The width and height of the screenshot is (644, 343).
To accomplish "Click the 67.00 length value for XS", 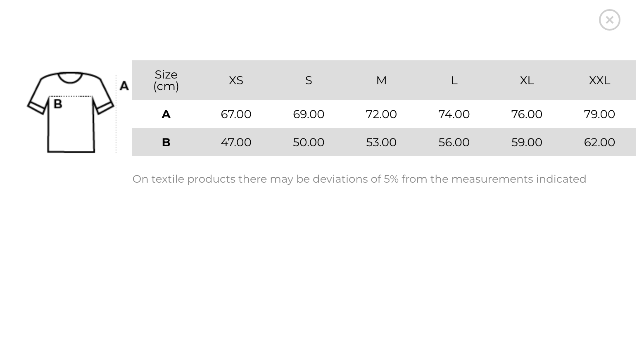I will click(236, 114).
